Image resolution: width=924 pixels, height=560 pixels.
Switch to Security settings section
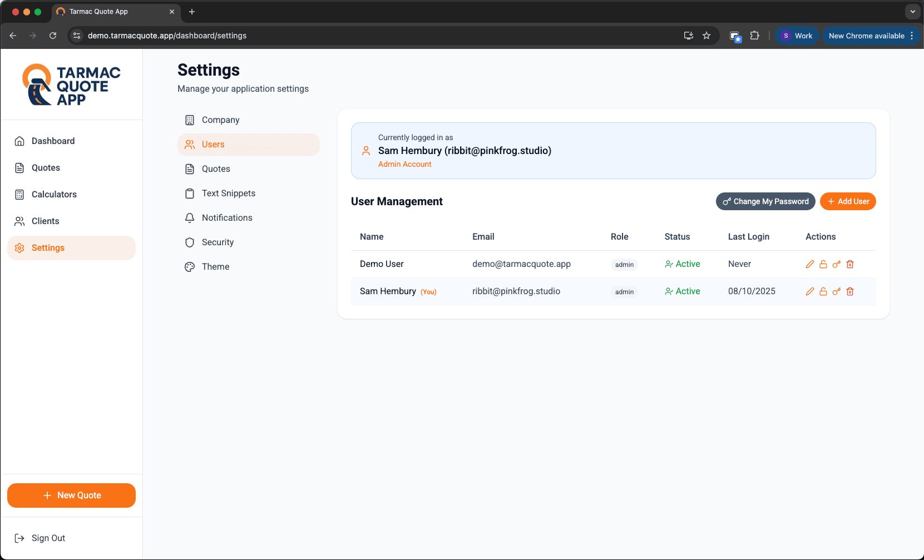pos(218,242)
